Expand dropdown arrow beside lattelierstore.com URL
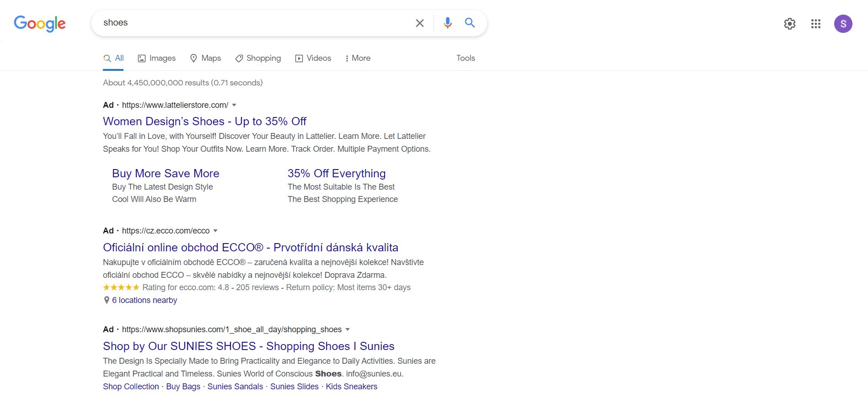Screen dimensions: 868x398 (234, 105)
